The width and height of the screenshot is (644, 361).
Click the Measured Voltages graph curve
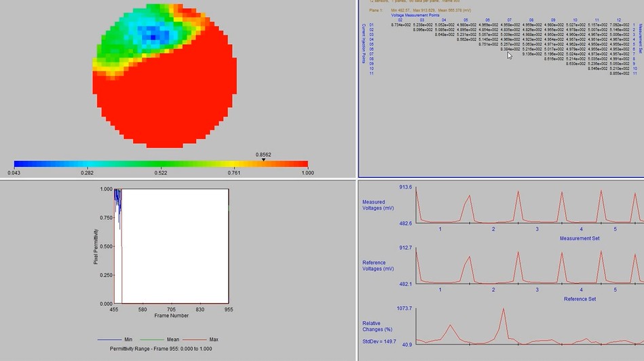click(530, 206)
